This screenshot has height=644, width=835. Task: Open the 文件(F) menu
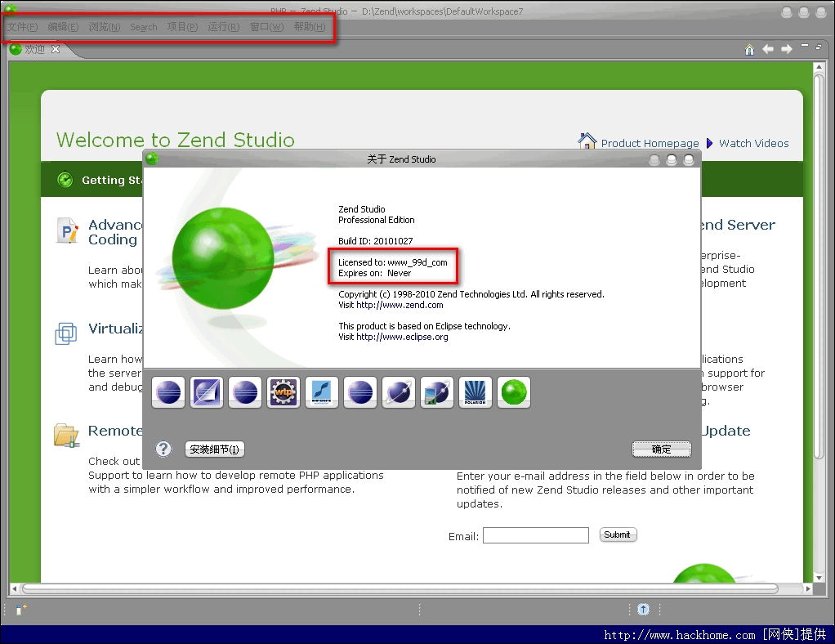point(22,27)
